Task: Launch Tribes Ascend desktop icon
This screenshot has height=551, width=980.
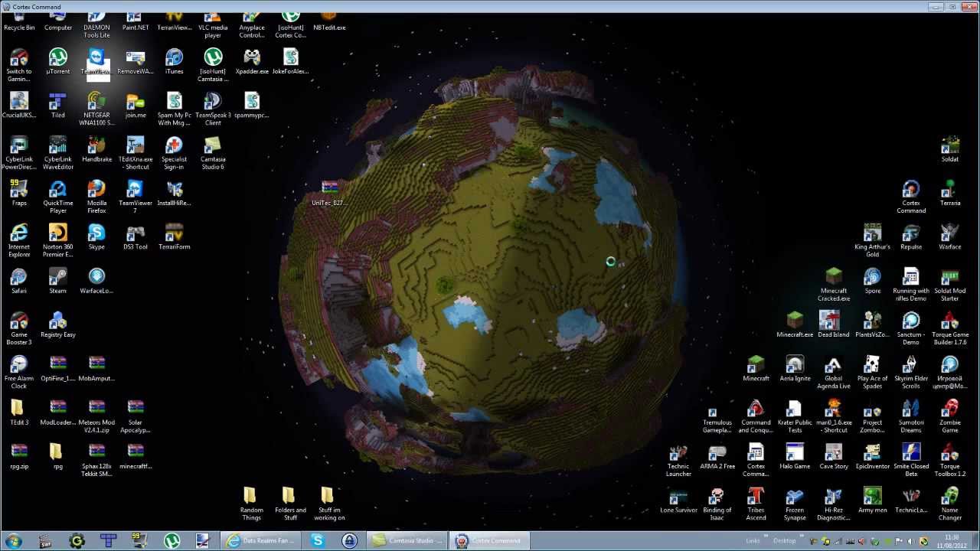Action: point(756,504)
